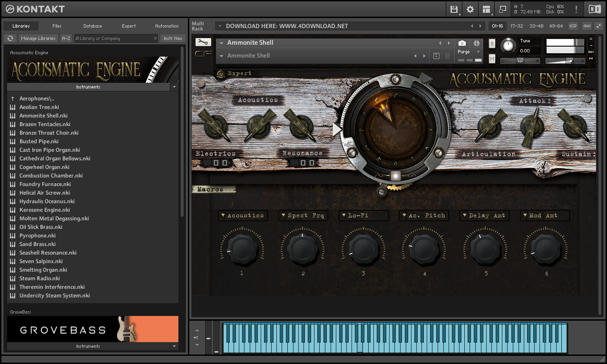The image size is (607, 364).
Task: Click the Manage Libraries button
Action: 39,38
